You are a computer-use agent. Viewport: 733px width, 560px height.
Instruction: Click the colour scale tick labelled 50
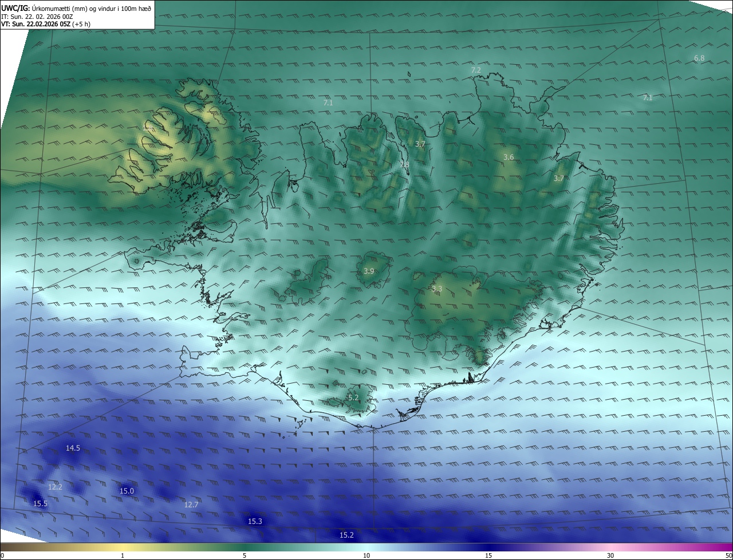click(x=728, y=555)
